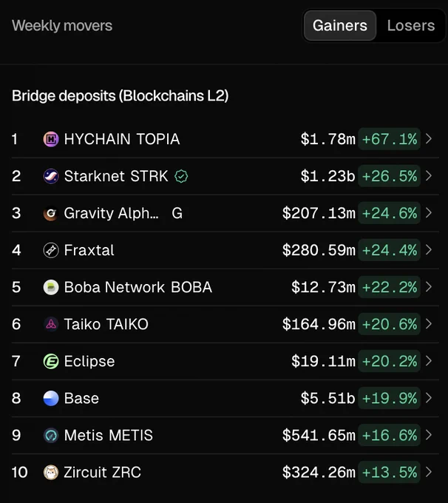Click the Starknet logo icon
The image size is (448, 503).
51,176
